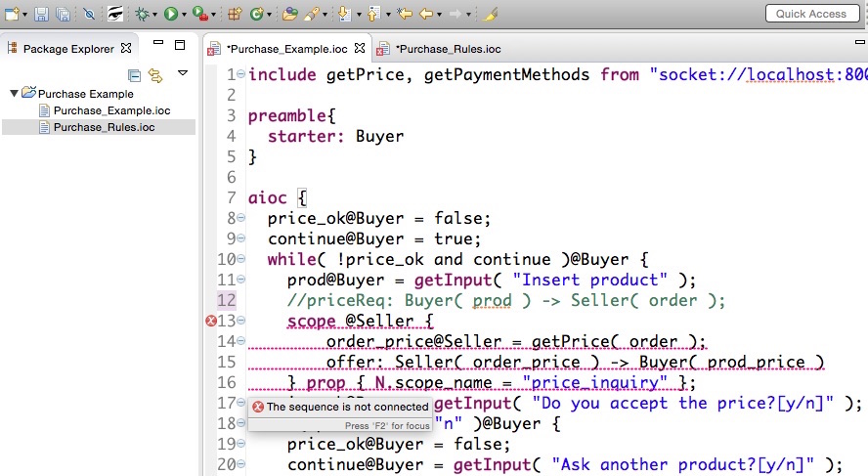Go to Previous Annotation icon
868x476 pixels.
(374, 14)
